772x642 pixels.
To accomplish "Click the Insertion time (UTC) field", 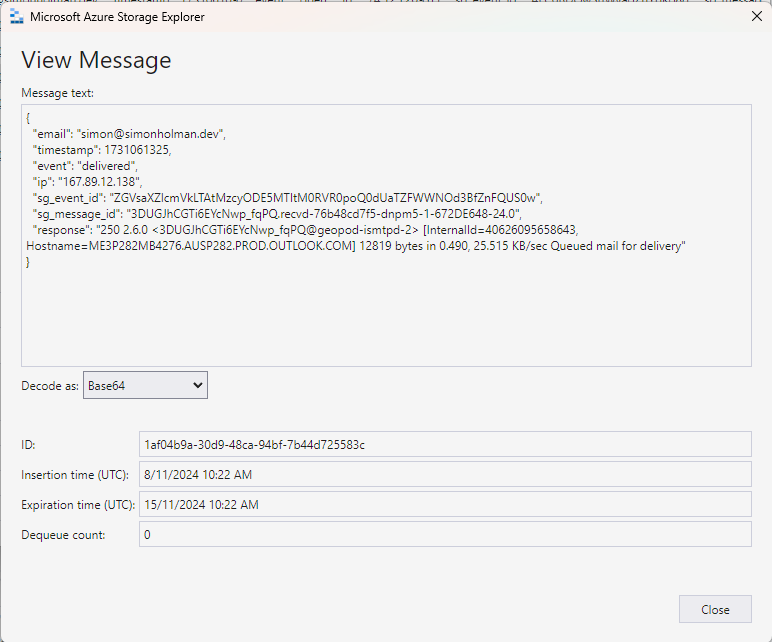I will (445, 475).
